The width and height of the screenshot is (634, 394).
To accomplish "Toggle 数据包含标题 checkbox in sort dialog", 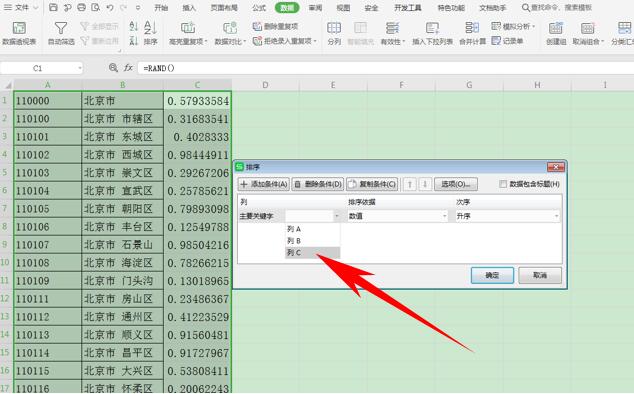I will click(503, 184).
